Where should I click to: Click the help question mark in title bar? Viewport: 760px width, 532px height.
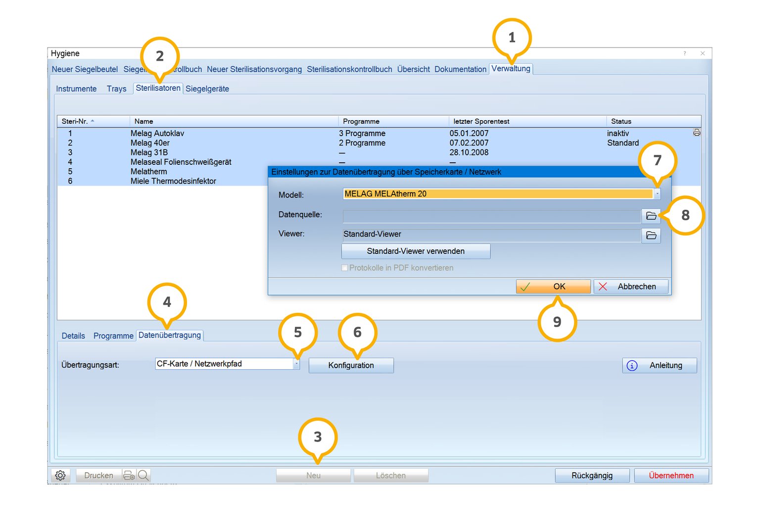point(685,53)
